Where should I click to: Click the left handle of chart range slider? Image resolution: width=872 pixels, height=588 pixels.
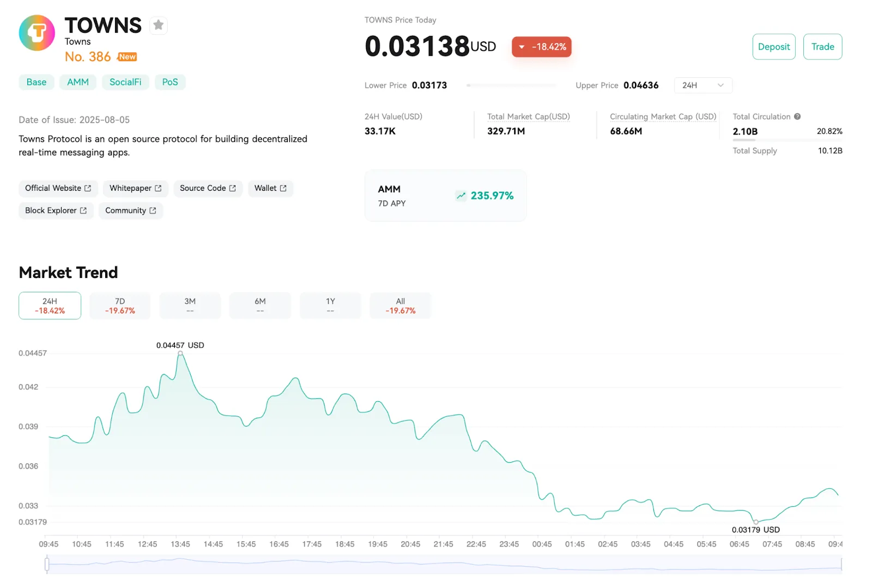[x=47, y=565]
